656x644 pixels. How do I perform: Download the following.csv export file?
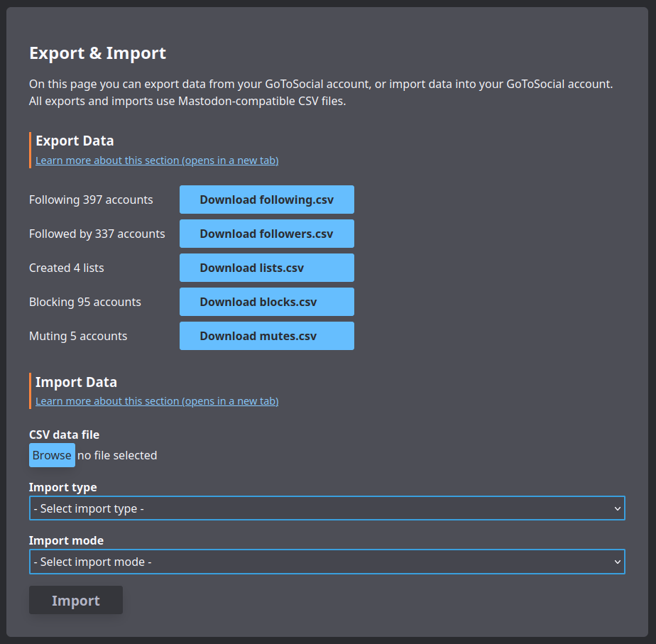(x=266, y=200)
